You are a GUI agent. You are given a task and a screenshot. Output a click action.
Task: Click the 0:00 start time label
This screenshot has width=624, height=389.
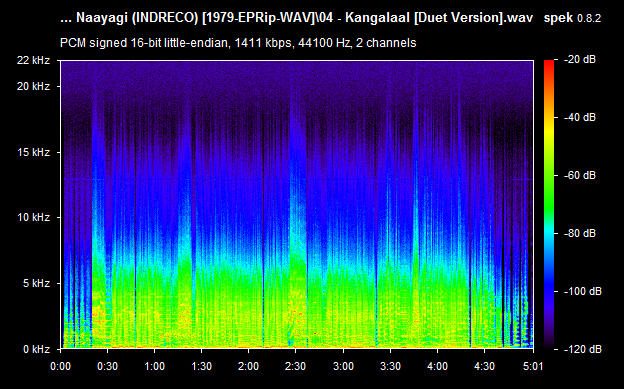pyautogui.click(x=60, y=366)
